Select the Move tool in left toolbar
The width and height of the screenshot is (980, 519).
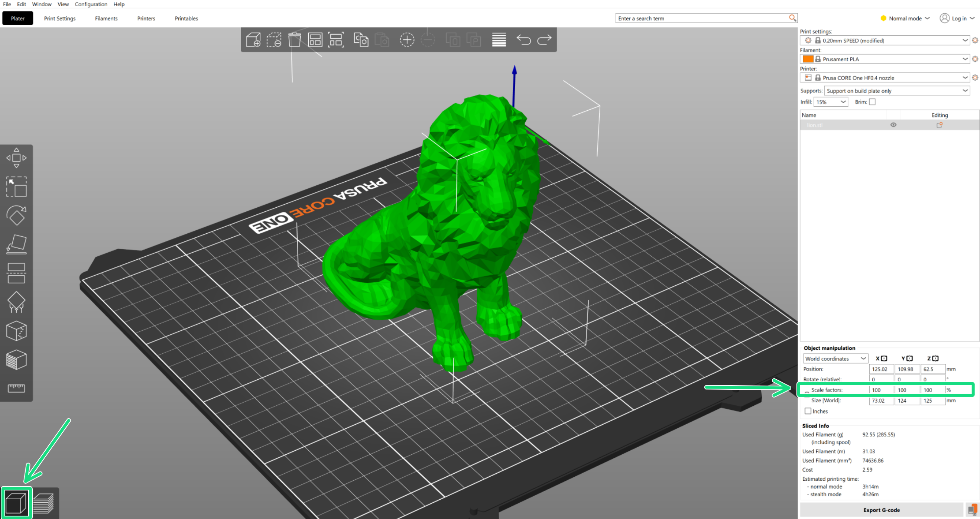tap(16, 158)
